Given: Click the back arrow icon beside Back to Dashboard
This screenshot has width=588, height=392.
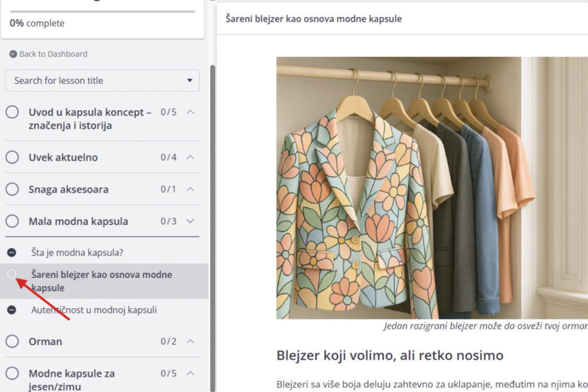Looking at the screenshot, I should [x=13, y=54].
